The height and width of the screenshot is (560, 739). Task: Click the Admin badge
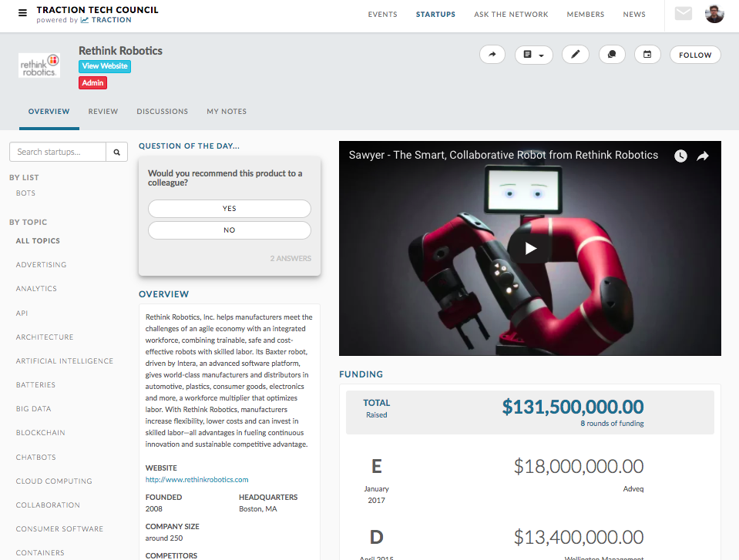[92, 83]
